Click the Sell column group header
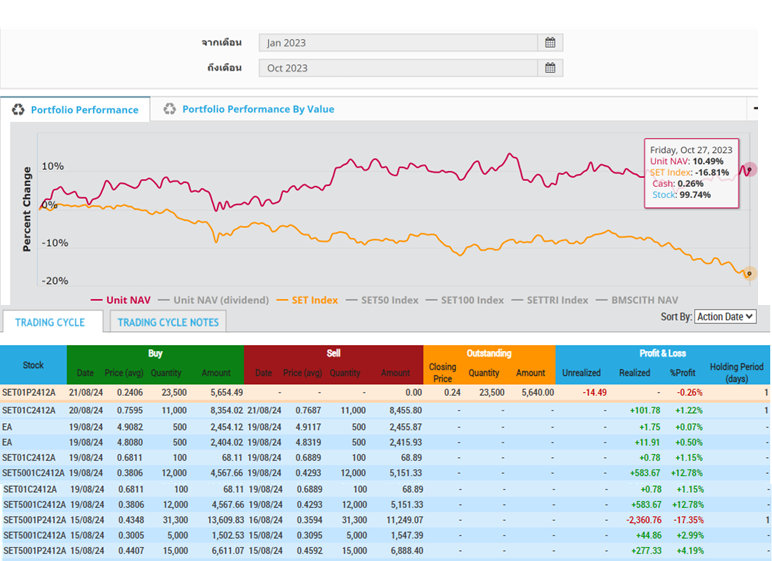 (x=333, y=353)
